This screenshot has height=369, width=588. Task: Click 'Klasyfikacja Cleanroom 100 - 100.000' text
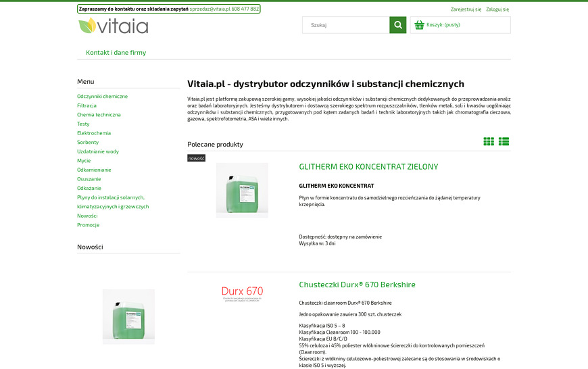pos(339,333)
